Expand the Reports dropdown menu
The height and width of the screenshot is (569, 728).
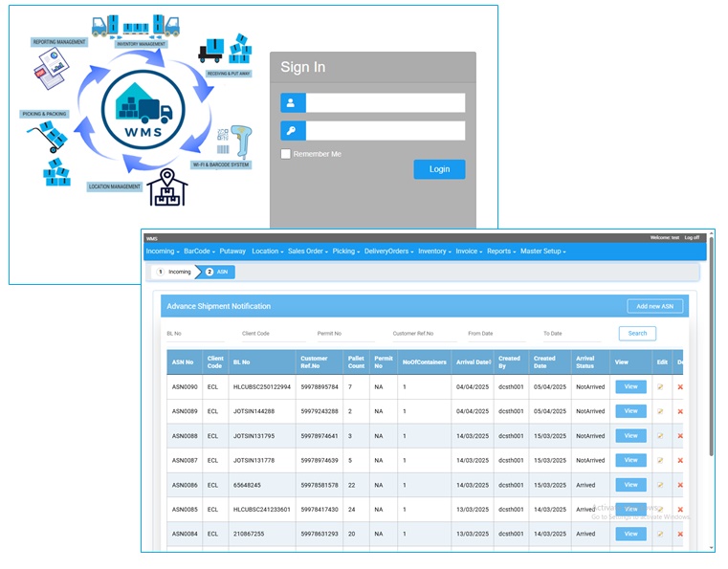500,252
